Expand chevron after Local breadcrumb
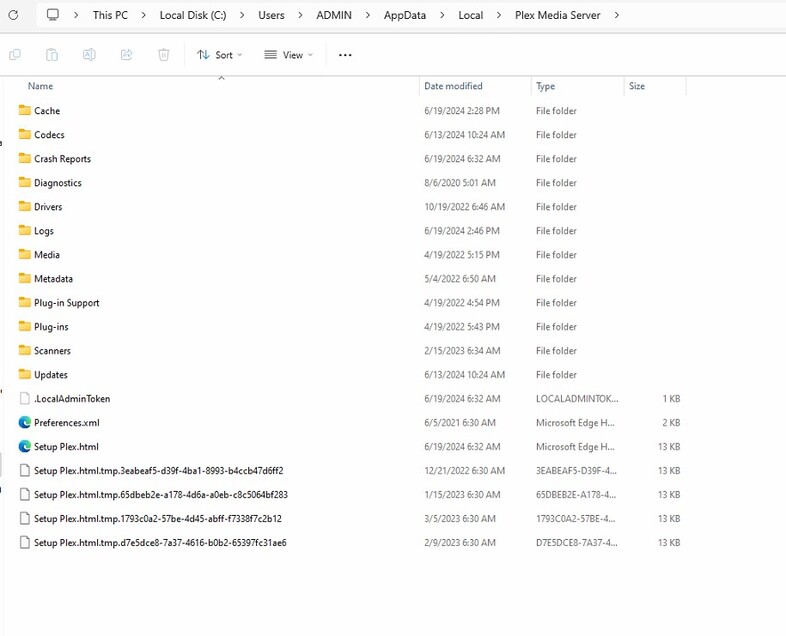This screenshot has width=786, height=636. point(499,15)
